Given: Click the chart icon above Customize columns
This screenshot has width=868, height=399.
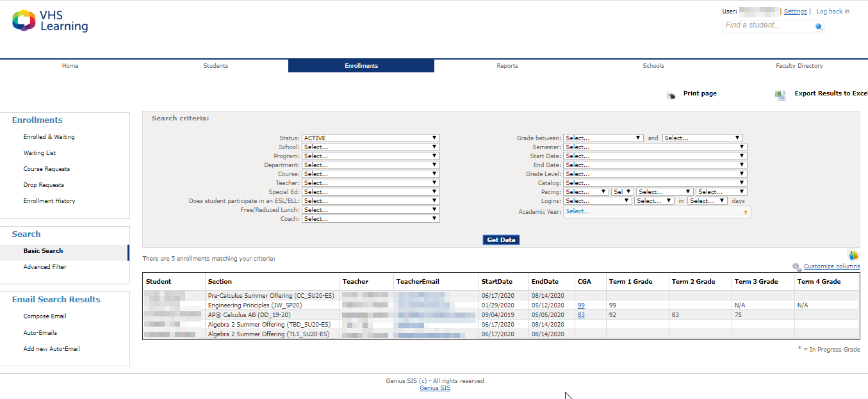Looking at the screenshot, I should (x=853, y=255).
